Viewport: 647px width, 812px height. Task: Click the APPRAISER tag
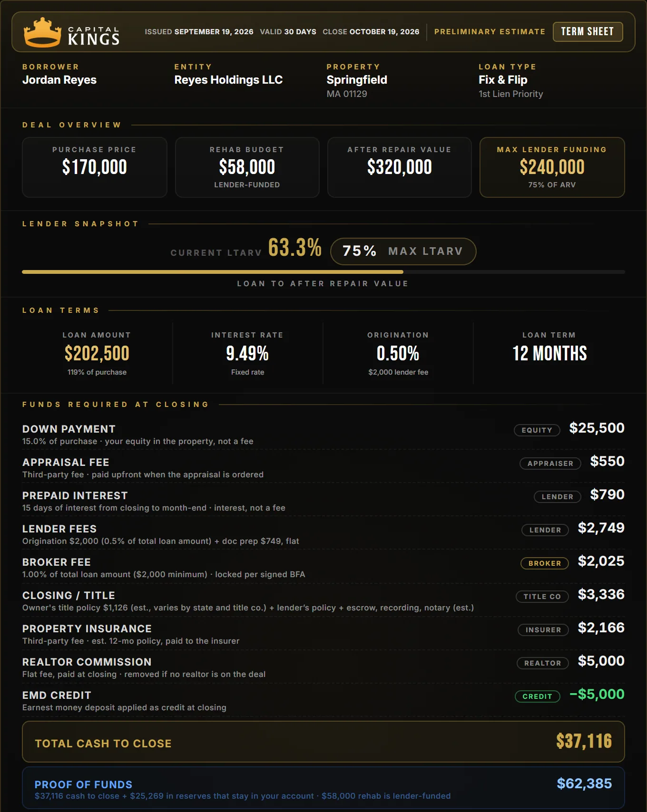click(550, 463)
